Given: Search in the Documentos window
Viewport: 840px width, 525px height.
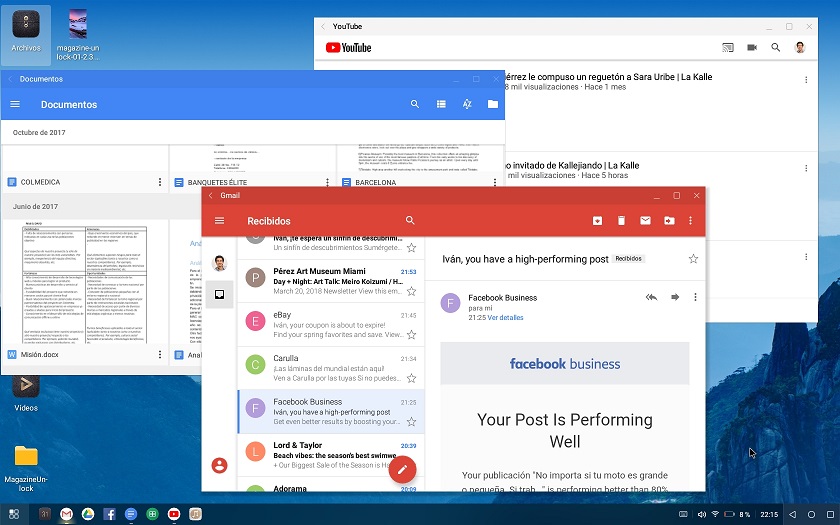Looking at the screenshot, I should [x=415, y=104].
